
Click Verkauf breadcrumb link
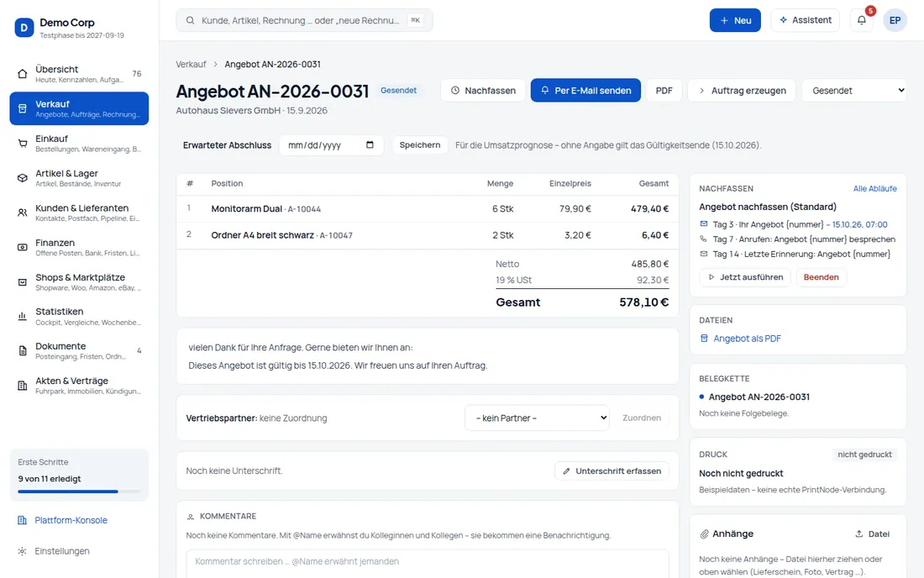[x=191, y=64]
